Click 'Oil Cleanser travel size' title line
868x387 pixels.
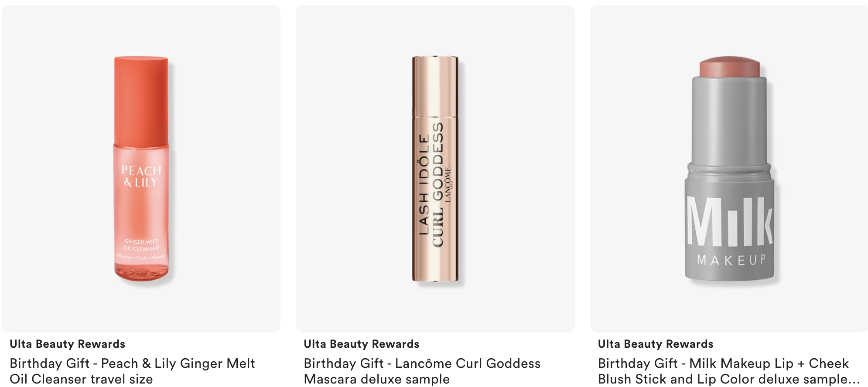click(81, 379)
